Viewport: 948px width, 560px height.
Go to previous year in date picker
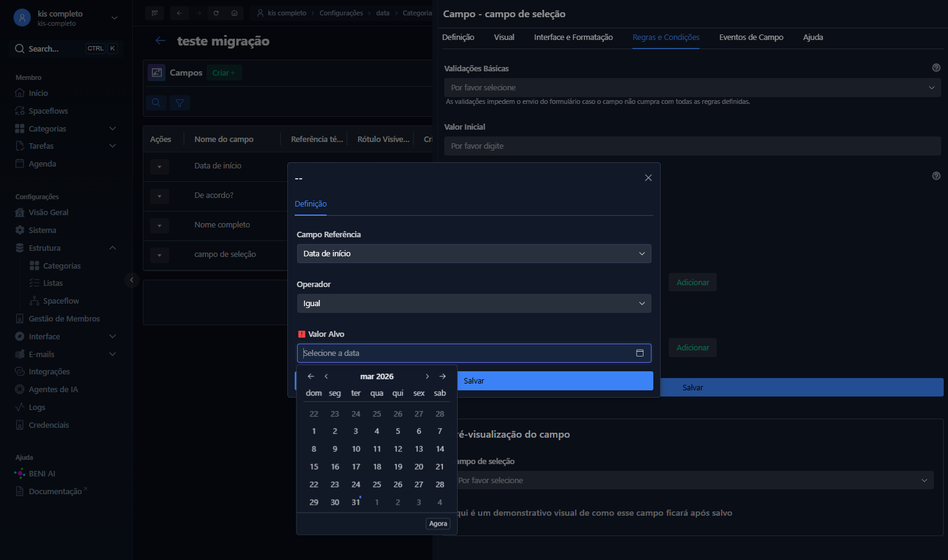click(x=311, y=376)
